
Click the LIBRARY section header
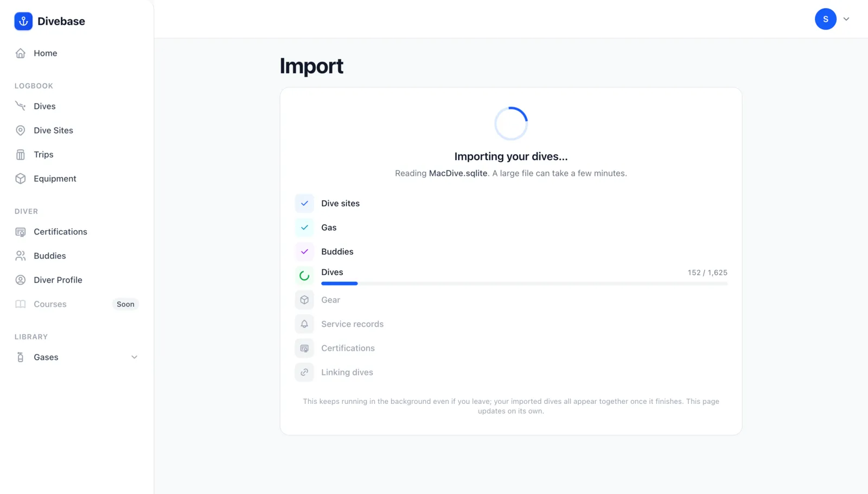coord(31,337)
